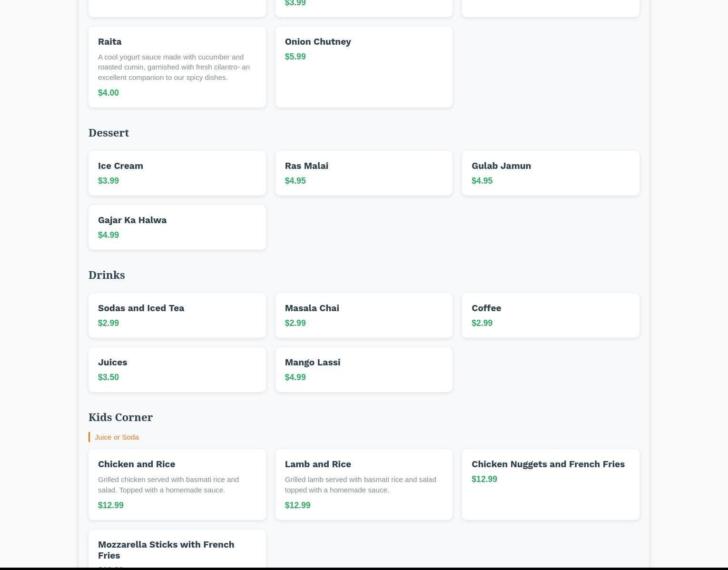Click Gajar Ka Halwa item

pos(177,227)
